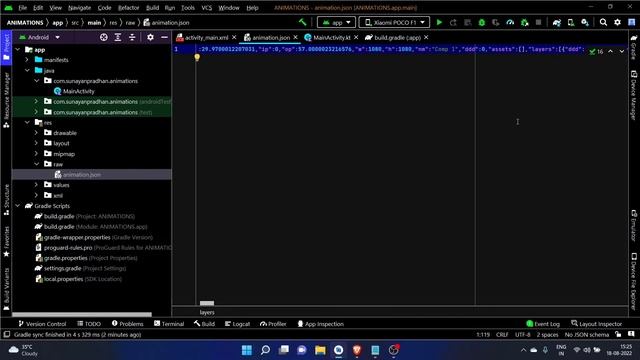Go to previous highlighted problem arrow

pos(610,51)
